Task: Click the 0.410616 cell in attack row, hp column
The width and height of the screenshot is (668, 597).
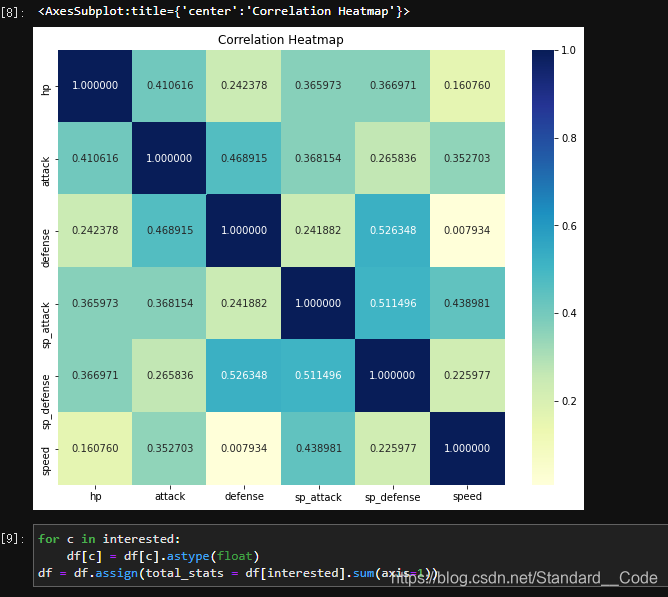Action: tap(95, 158)
